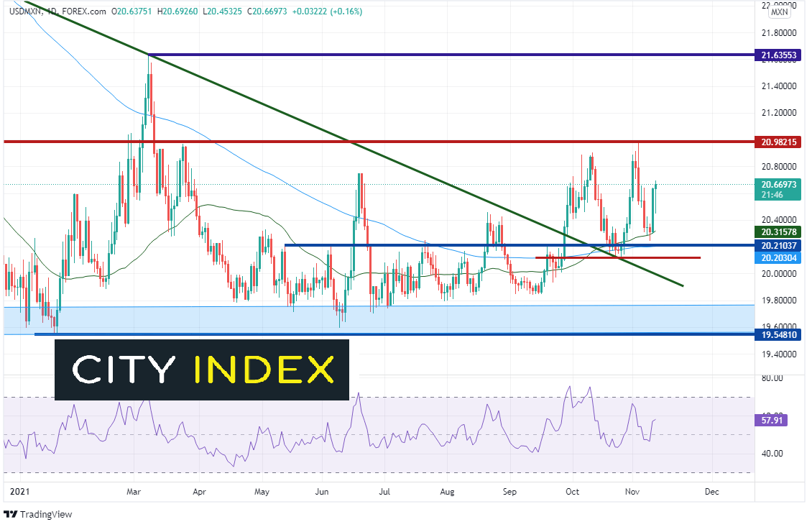The image size is (812, 527).
Task: Open the MXN currency selector
Action: (779, 12)
